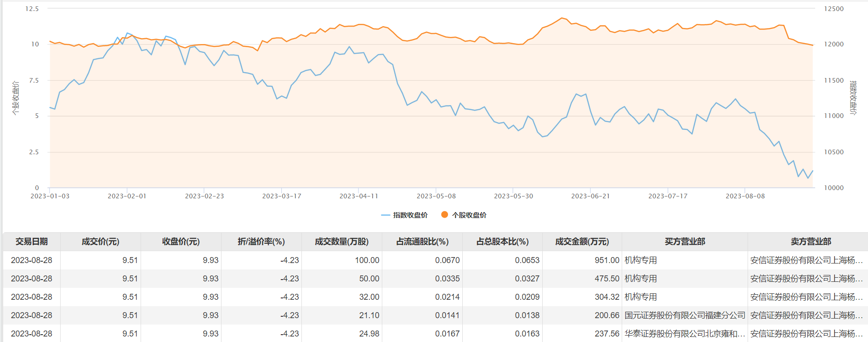Toggle the 指数收盘价 legend series
The width and height of the screenshot is (868, 342).
click(x=405, y=215)
